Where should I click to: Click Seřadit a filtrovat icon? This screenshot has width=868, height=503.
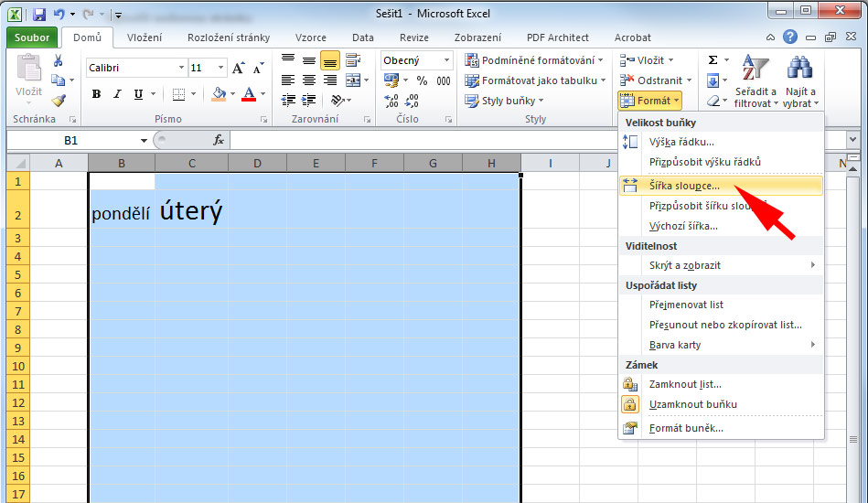(755, 80)
